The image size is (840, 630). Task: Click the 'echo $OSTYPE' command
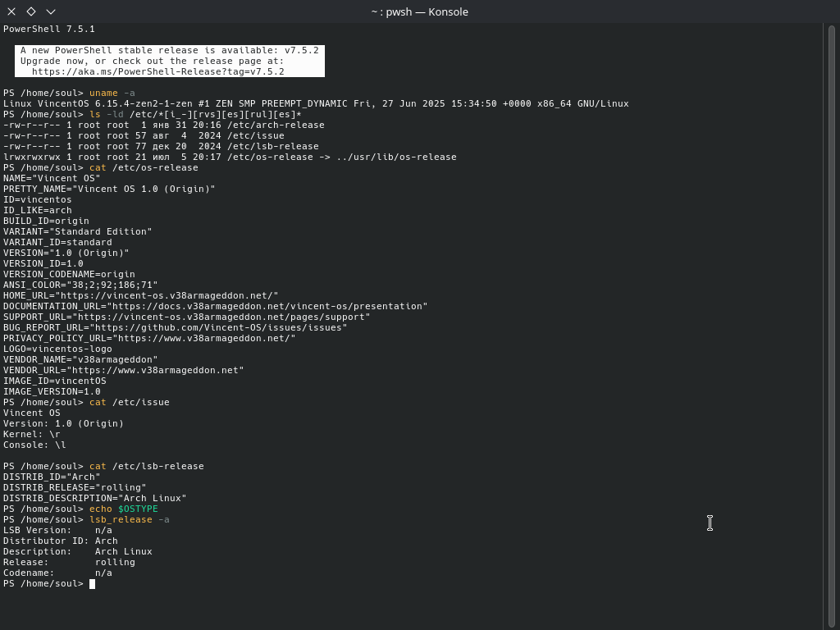coord(124,509)
